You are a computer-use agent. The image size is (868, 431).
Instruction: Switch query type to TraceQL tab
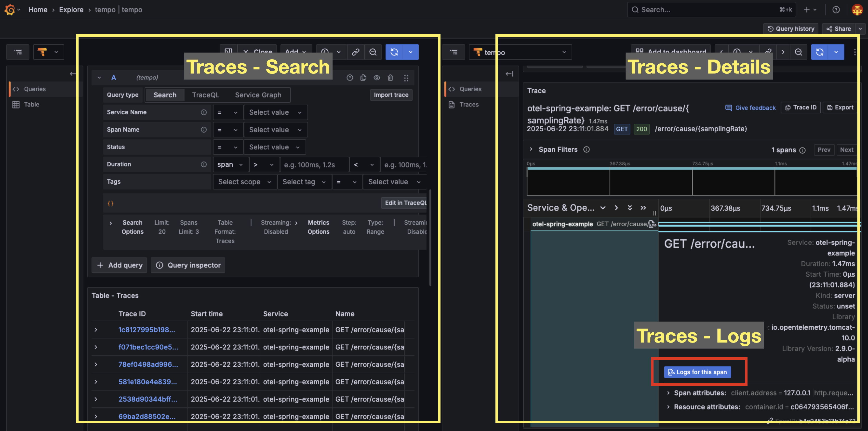206,95
